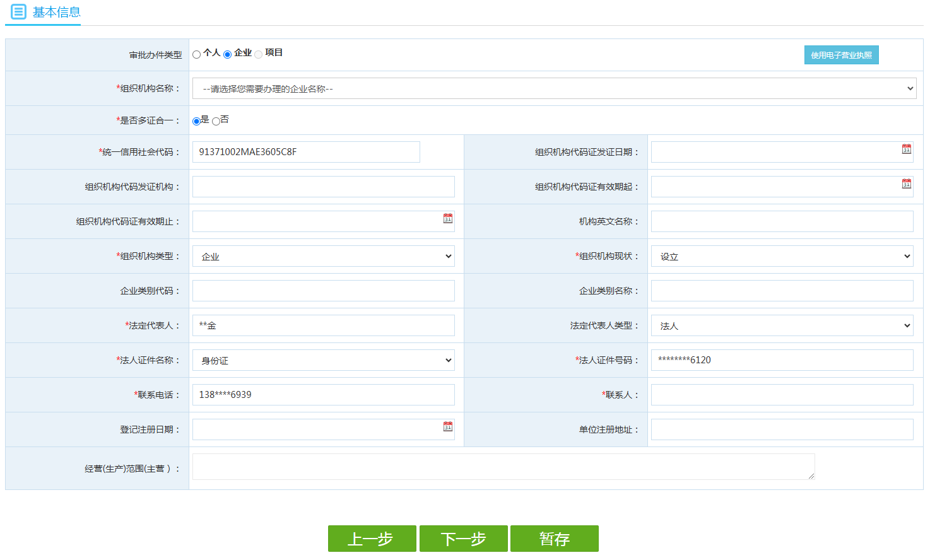Click the document icon beside 基本信息 header
This screenshot has height=560, width=930.
point(18,12)
